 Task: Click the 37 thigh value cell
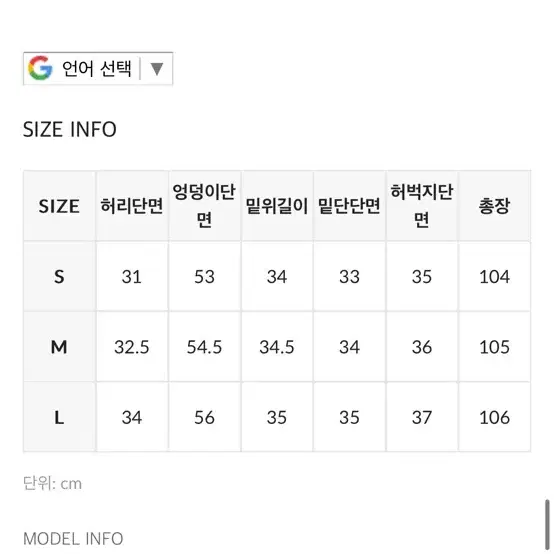422,417
